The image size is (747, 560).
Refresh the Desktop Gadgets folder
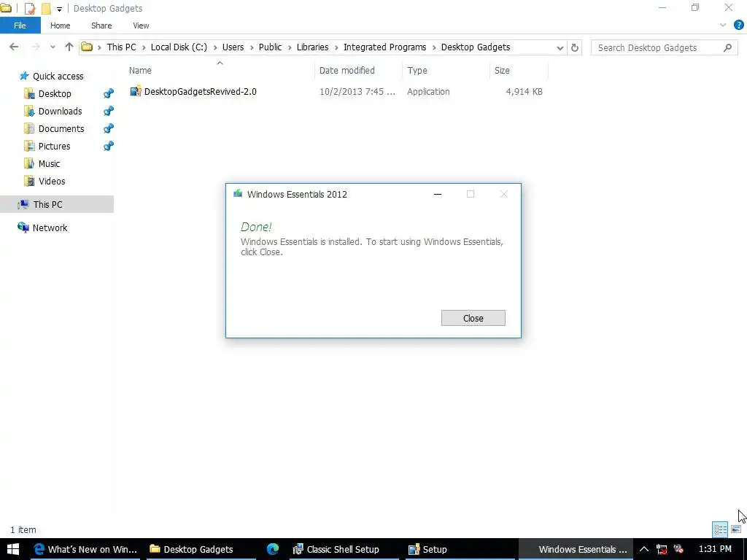pyautogui.click(x=575, y=47)
